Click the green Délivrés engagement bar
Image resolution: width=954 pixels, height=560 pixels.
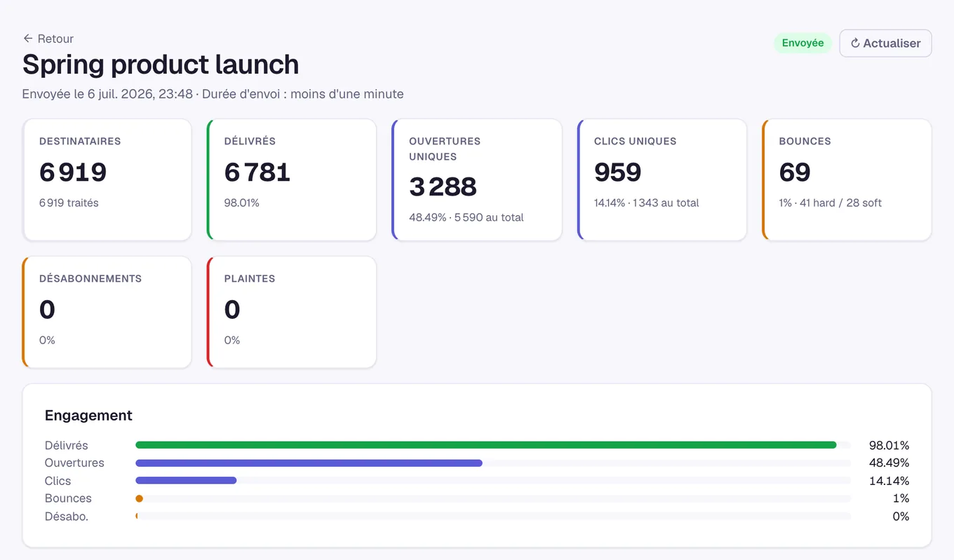coord(486,445)
